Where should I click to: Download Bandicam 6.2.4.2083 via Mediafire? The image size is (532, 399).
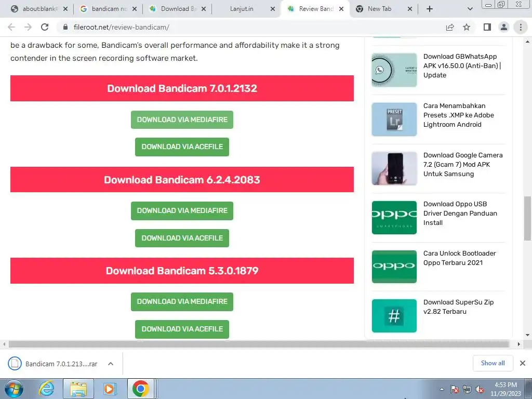[x=182, y=211]
